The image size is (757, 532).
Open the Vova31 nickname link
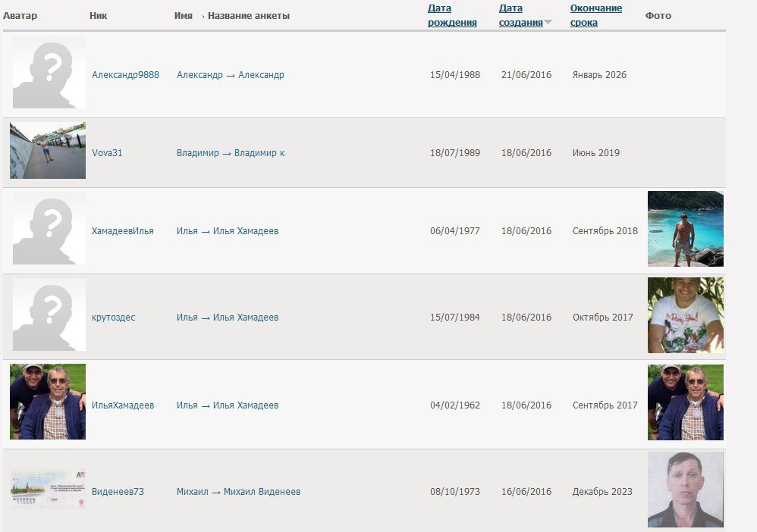(x=107, y=153)
